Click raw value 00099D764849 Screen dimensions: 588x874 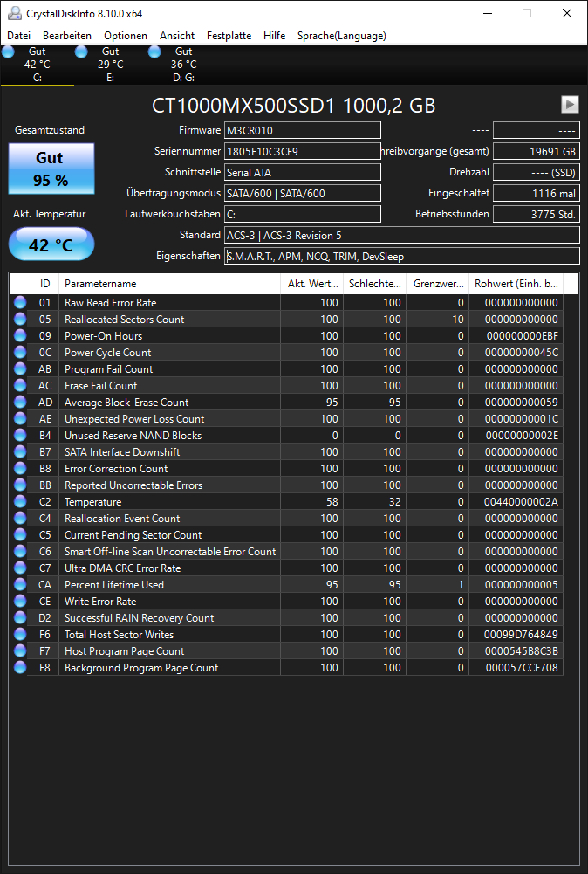521,634
